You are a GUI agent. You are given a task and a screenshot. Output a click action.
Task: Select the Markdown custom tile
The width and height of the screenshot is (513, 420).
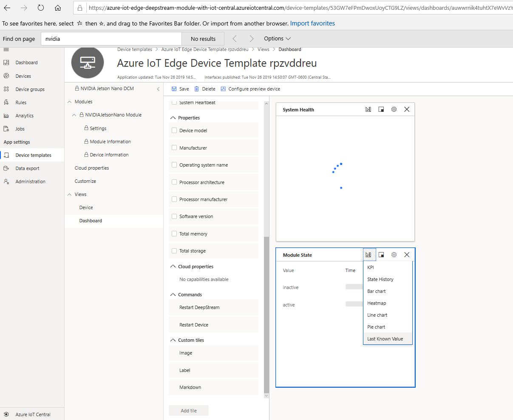click(213, 387)
